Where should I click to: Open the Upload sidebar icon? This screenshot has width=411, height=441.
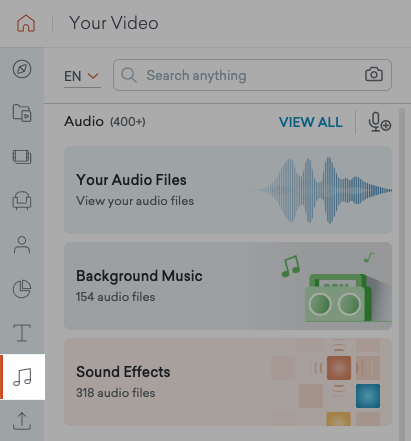(x=22, y=421)
